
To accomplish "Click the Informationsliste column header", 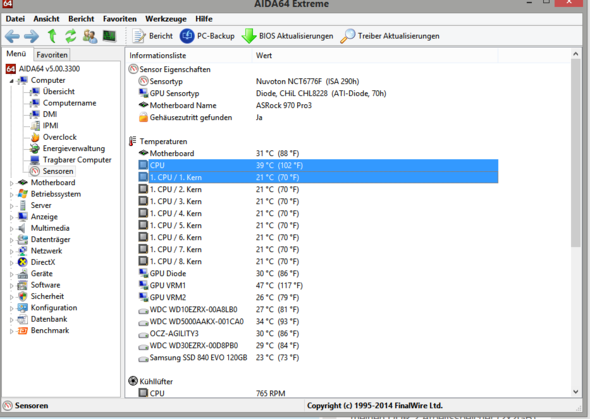I will tap(189, 55).
